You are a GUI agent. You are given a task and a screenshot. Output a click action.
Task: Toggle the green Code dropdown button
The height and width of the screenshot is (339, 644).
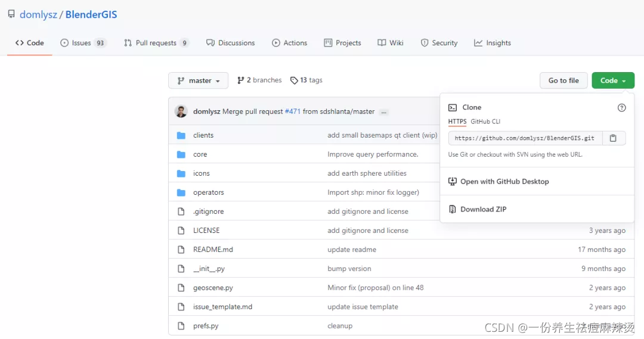(613, 80)
